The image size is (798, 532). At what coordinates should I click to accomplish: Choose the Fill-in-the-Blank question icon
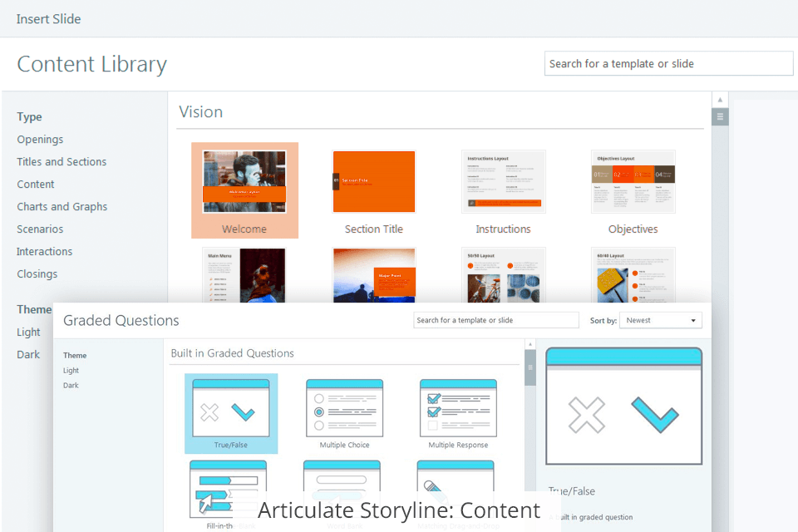pyautogui.click(x=228, y=490)
